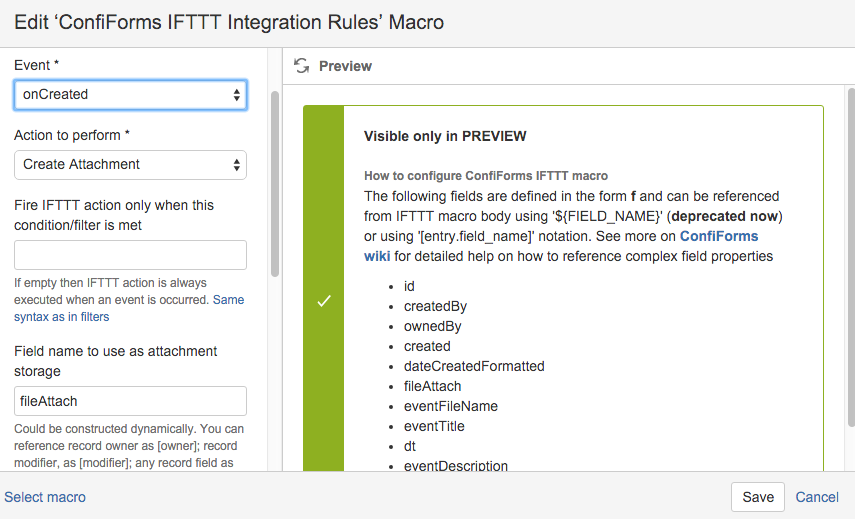
Task: Click the preview pane scrollbar
Action: click(x=851, y=257)
